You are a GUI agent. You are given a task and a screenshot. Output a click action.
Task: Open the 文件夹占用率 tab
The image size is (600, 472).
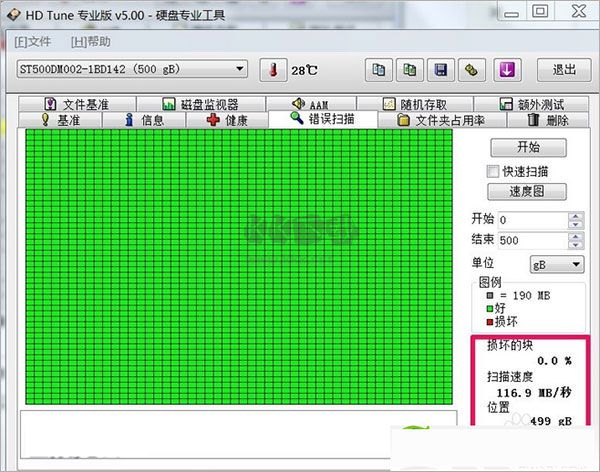pos(442,120)
